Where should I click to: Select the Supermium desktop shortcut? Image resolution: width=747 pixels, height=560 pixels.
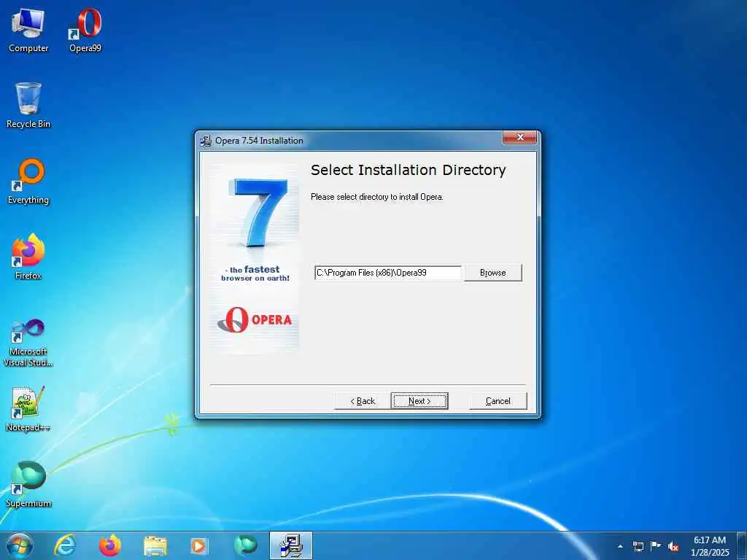[x=28, y=485]
